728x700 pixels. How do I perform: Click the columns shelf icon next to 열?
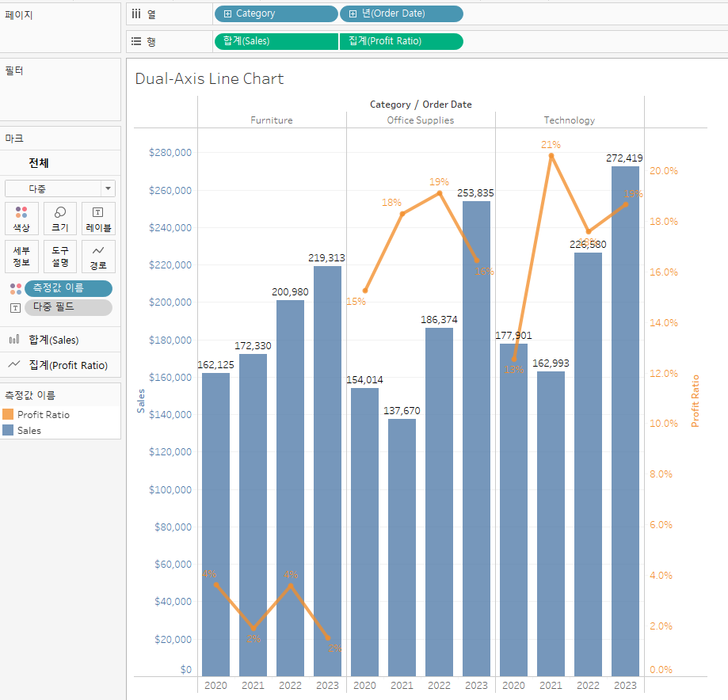[136, 14]
